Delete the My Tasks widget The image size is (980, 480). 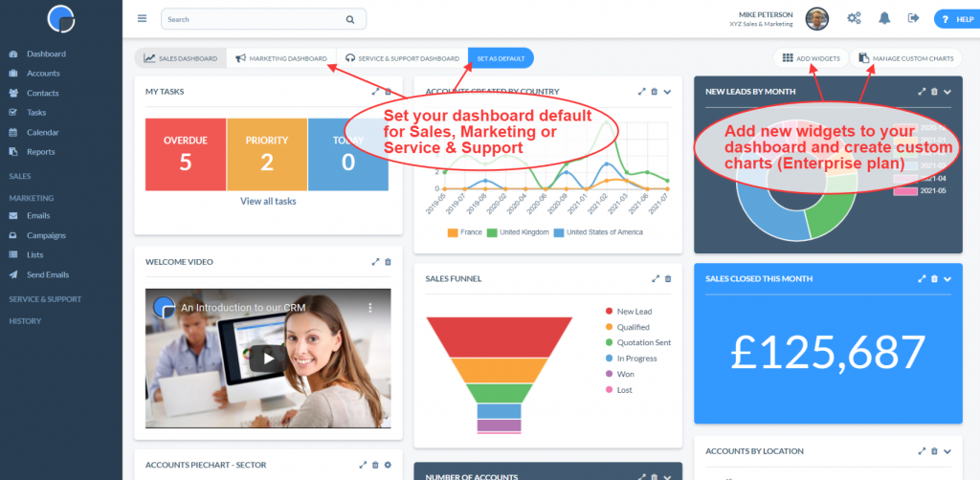tap(389, 91)
